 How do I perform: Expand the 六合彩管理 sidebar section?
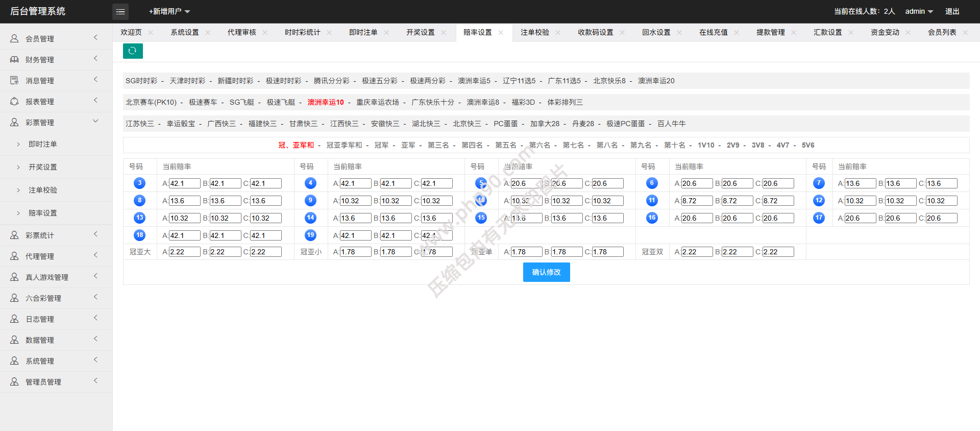[x=95, y=297]
